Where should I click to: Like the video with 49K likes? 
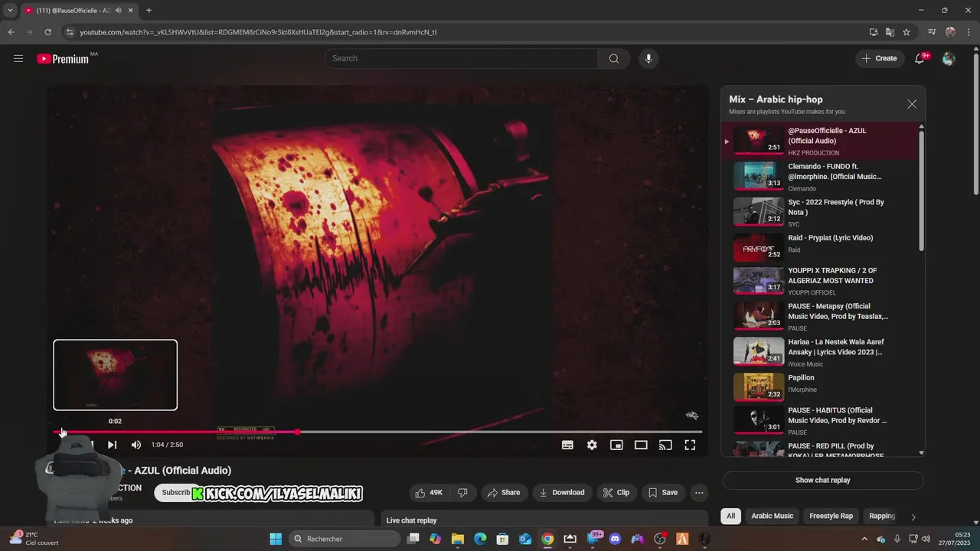430,493
